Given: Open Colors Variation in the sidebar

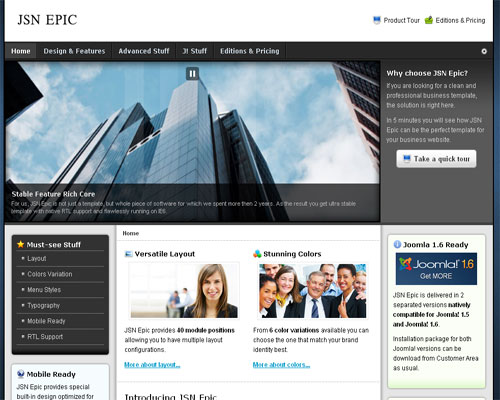Looking at the screenshot, I should tap(50, 274).
